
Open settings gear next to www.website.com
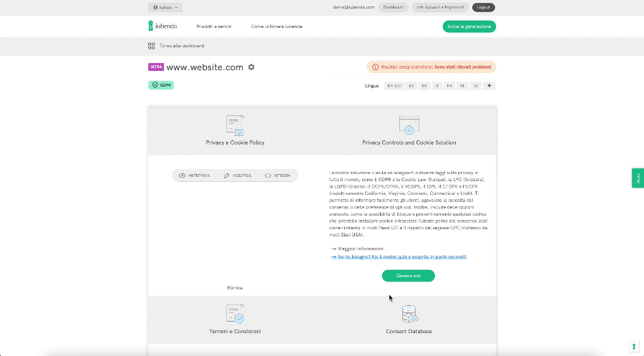251,67
